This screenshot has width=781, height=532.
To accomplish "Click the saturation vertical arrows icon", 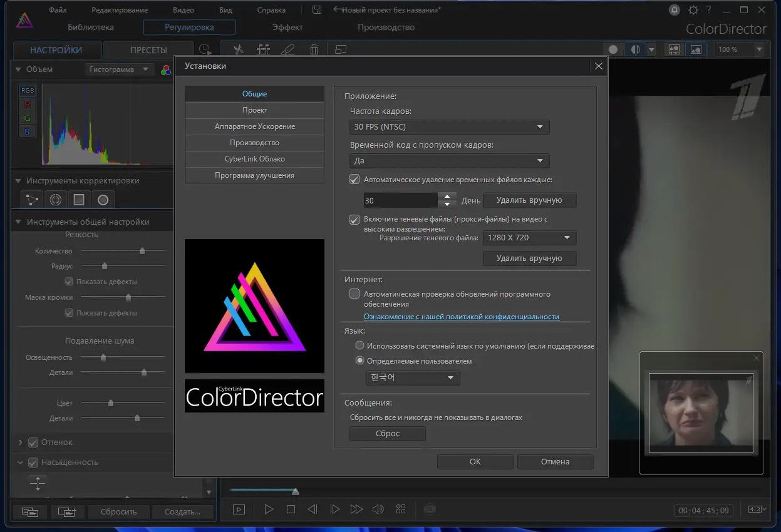I will tap(38, 483).
